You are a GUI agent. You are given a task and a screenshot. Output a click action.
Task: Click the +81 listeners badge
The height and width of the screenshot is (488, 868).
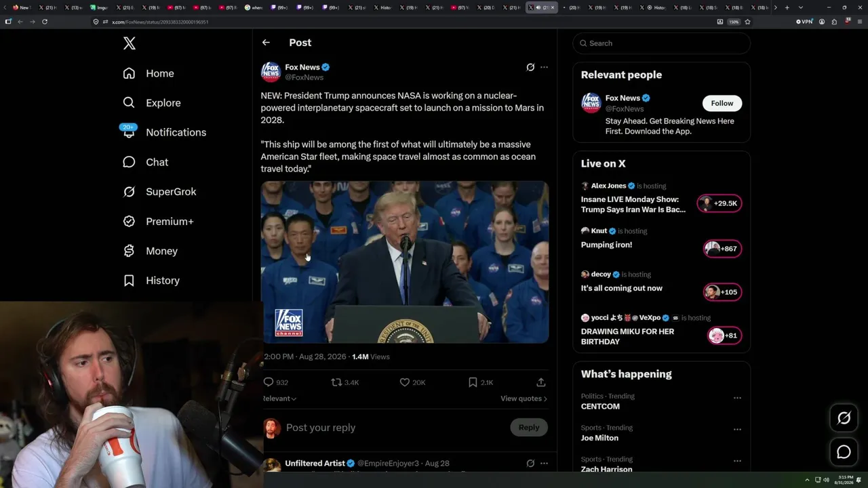724,335
